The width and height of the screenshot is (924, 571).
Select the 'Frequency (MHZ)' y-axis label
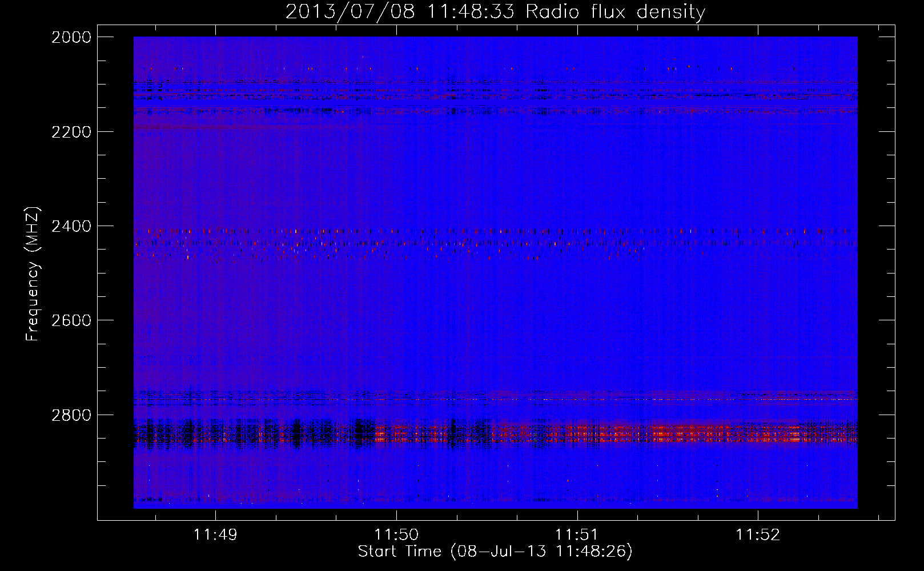33,274
